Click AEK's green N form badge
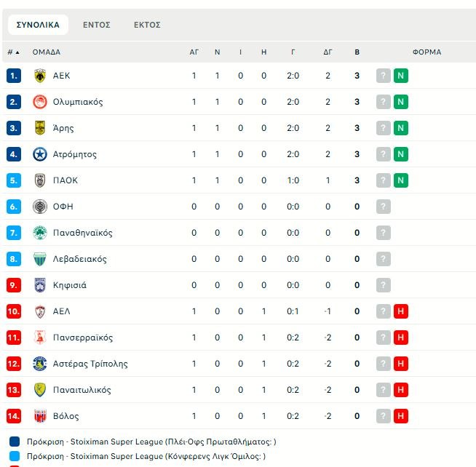The height and width of the screenshot is (467, 476). (x=400, y=76)
